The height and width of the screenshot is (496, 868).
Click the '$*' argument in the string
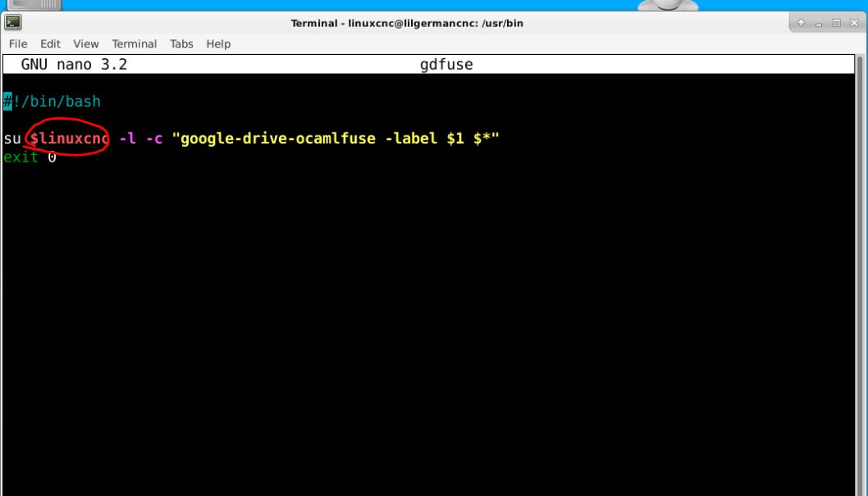point(482,139)
